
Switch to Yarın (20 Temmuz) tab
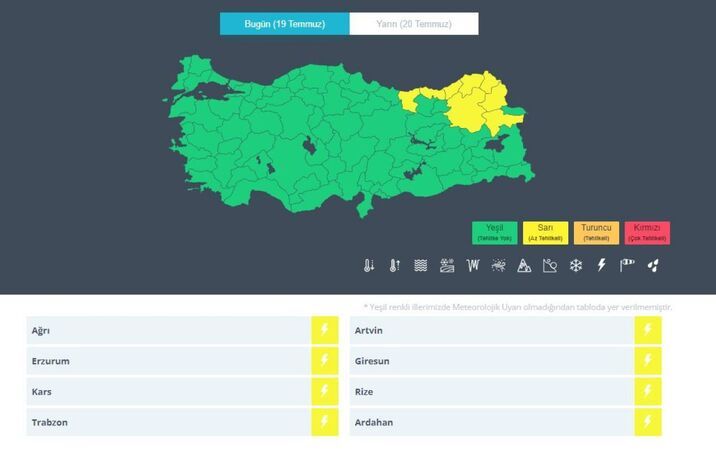pos(414,23)
